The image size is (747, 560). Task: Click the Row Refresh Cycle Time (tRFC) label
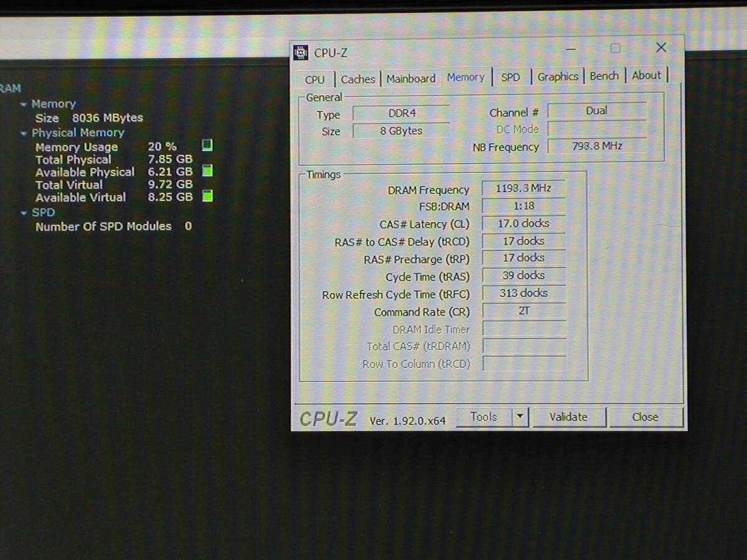click(396, 295)
